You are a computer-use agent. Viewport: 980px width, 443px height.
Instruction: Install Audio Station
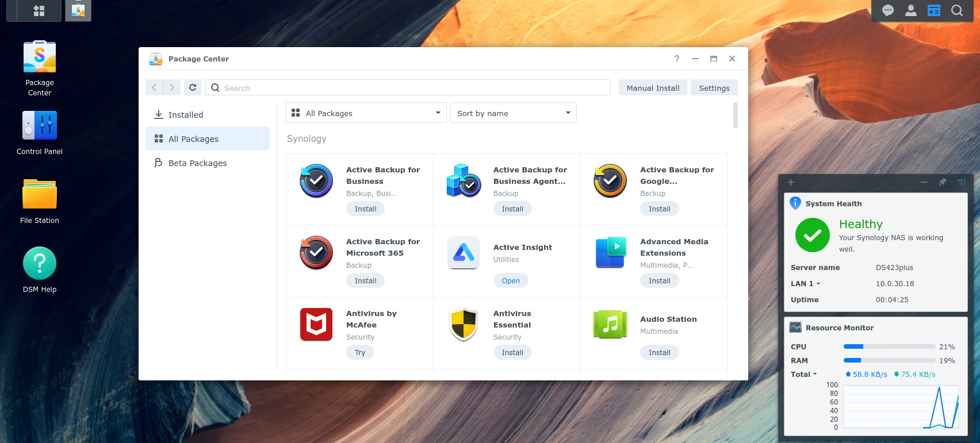660,352
